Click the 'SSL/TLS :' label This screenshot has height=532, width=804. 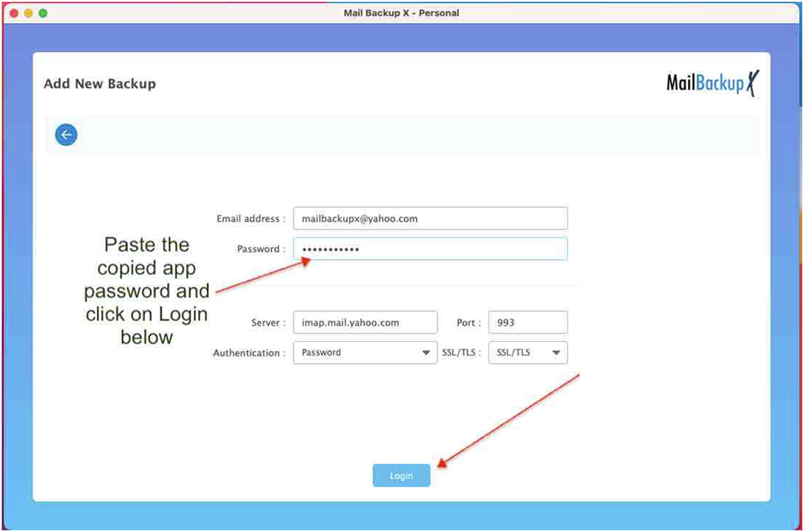coord(461,353)
